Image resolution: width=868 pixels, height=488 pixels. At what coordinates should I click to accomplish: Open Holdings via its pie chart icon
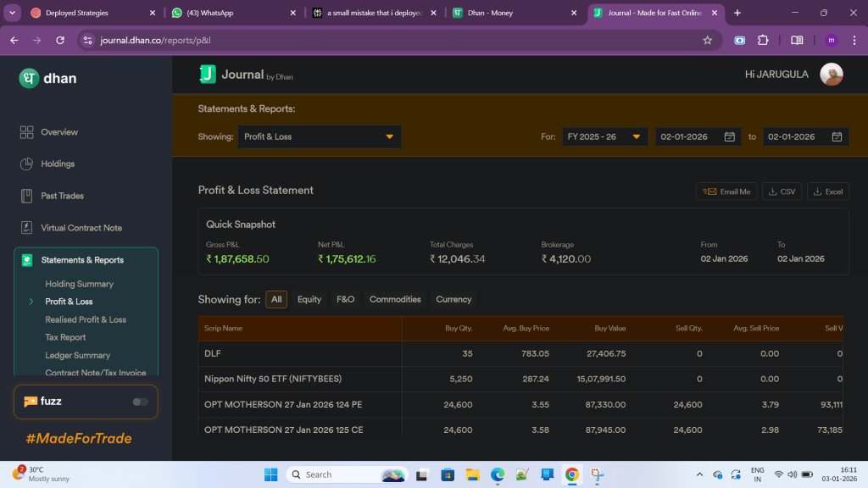[26, 164]
